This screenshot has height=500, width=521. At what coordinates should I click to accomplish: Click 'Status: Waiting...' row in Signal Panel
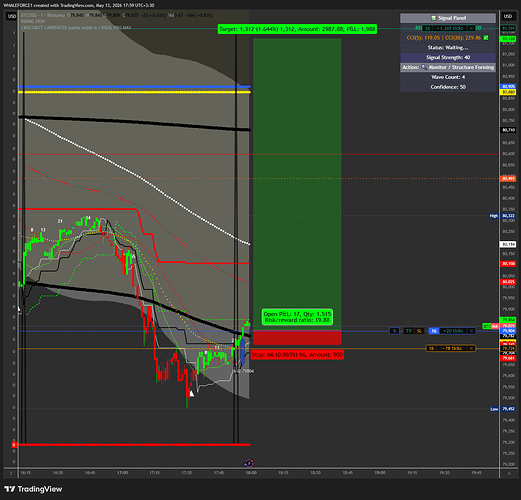click(x=448, y=47)
